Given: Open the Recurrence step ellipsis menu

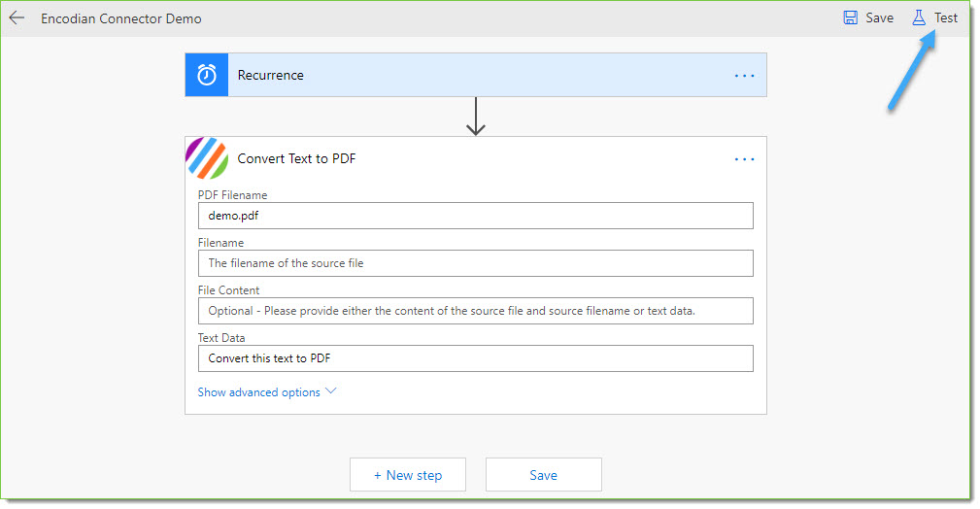Looking at the screenshot, I should click(744, 76).
